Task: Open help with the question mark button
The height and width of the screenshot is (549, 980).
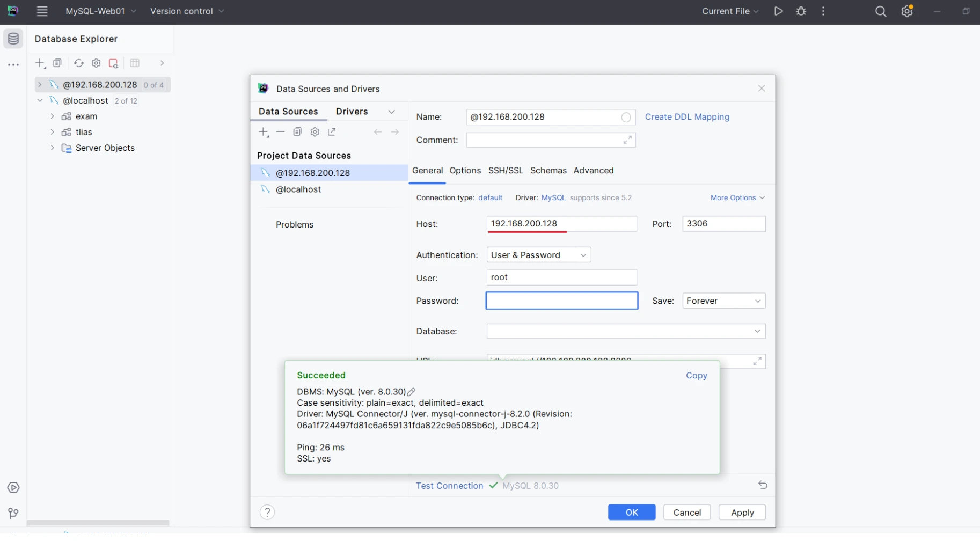Action: [x=267, y=513]
